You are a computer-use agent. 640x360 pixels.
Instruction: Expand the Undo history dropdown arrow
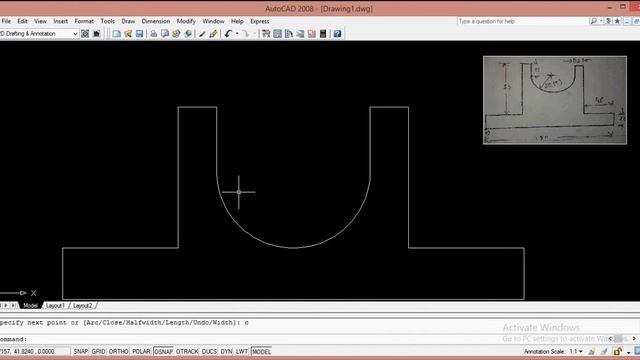237,34
